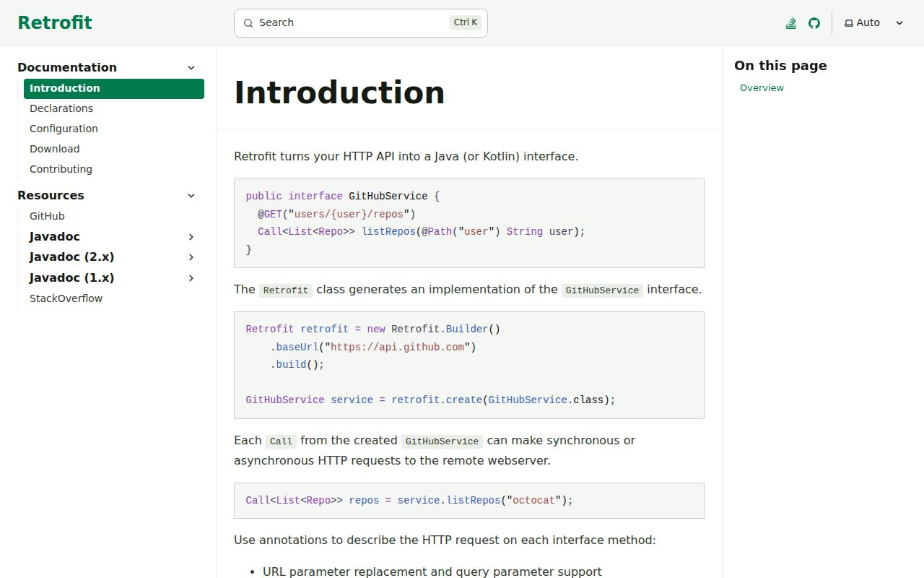Click the Introduction page heading
This screenshot has height=578, width=924.
pos(339,92)
